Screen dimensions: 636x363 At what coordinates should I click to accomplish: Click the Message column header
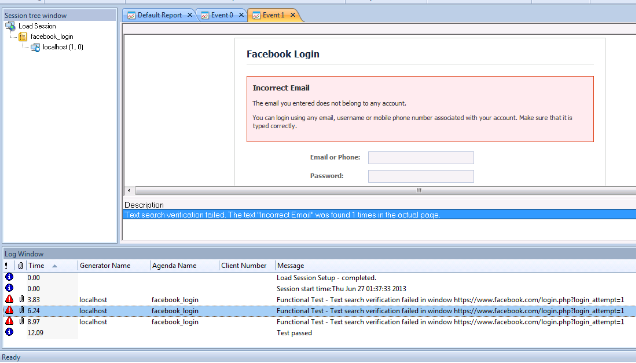[x=455, y=266]
